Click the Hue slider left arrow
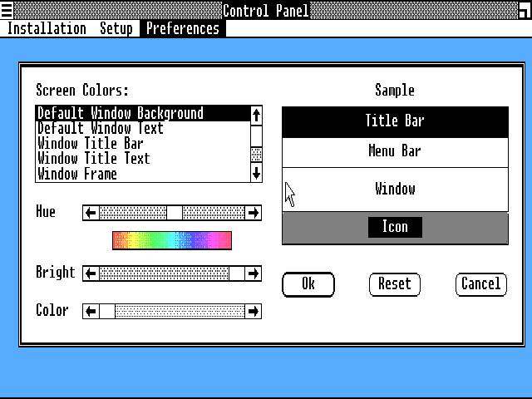Viewport: 532px width, 399px height. click(91, 213)
